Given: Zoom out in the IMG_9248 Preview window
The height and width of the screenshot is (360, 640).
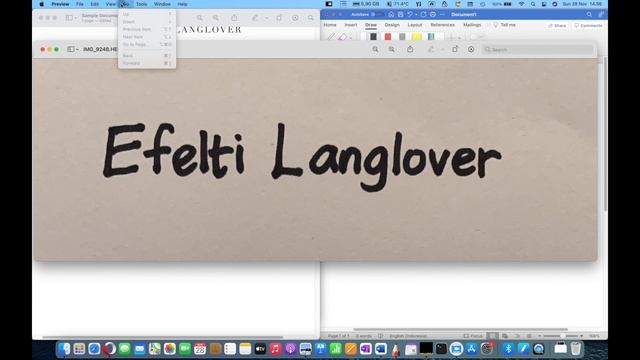Looking at the screenshot, I should pos(375,49).
